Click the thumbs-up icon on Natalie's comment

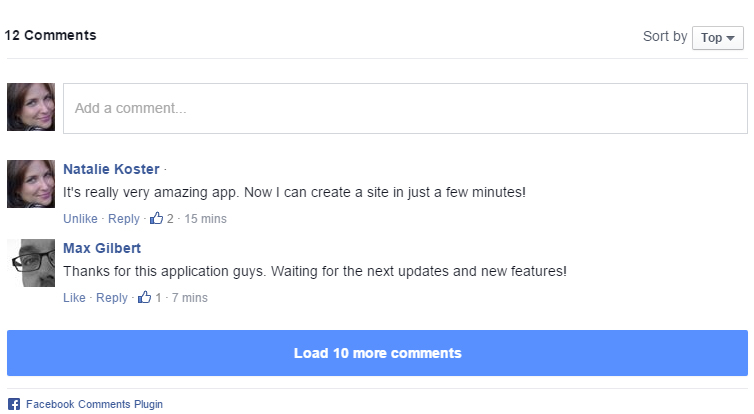(157, 218)
